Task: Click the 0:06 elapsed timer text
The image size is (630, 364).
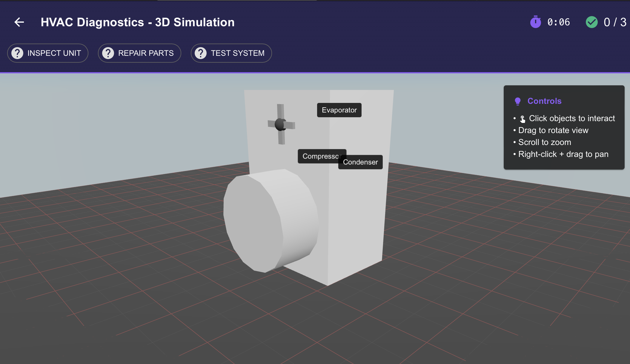Action: click(x=558, y=22)
